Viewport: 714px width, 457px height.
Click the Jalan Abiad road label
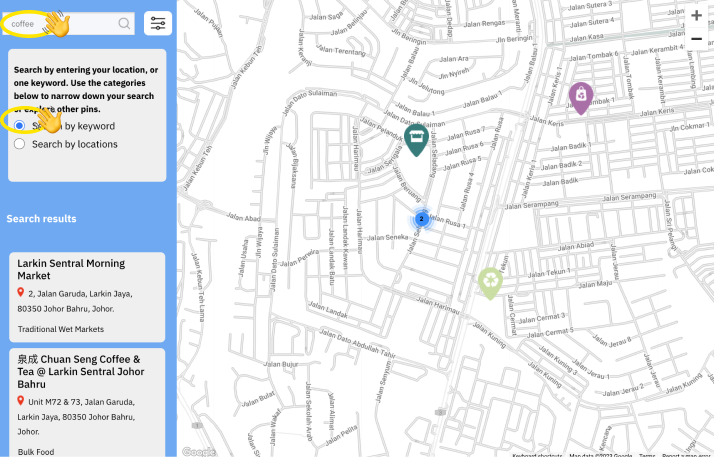tap(576, 246)
